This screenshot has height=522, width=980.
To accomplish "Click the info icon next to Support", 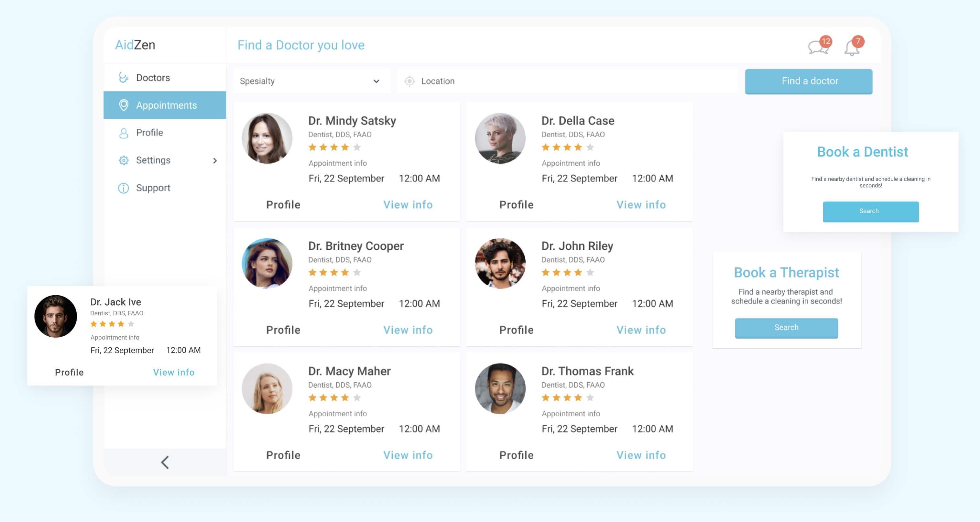I will pos(123,188).
